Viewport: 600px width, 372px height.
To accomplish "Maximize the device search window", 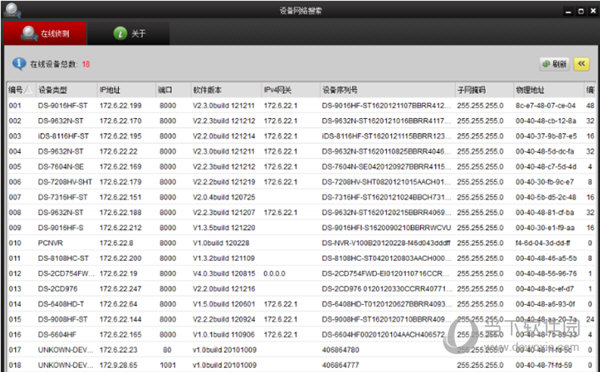I will coord(581,11).
